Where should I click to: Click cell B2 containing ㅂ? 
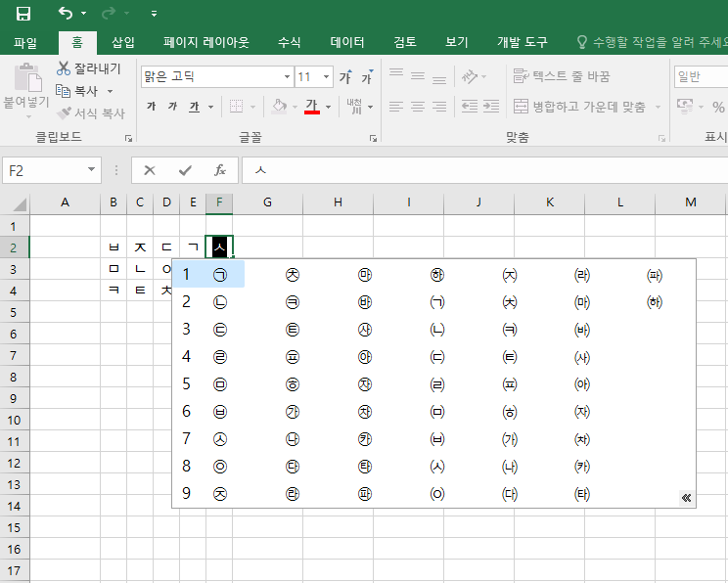pyautogui.click(x=114, y=247)
